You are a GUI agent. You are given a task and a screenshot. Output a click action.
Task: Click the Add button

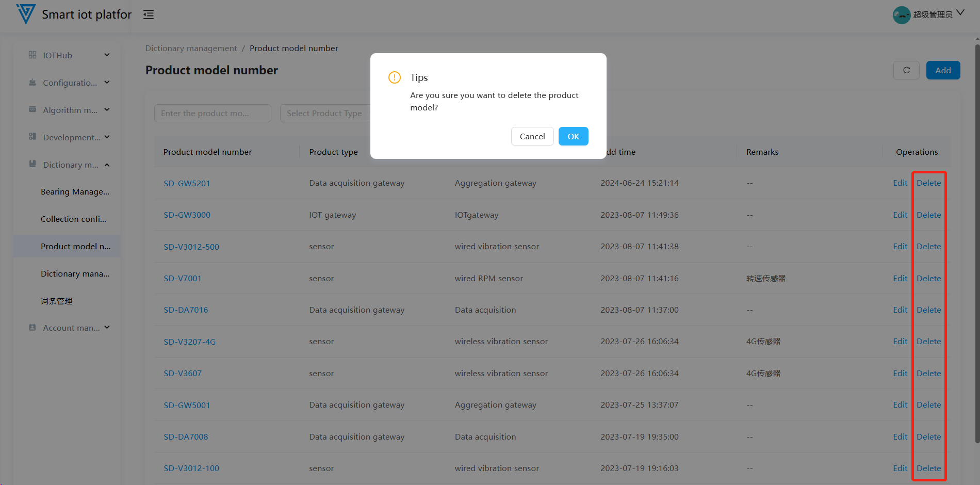[943, 70]
